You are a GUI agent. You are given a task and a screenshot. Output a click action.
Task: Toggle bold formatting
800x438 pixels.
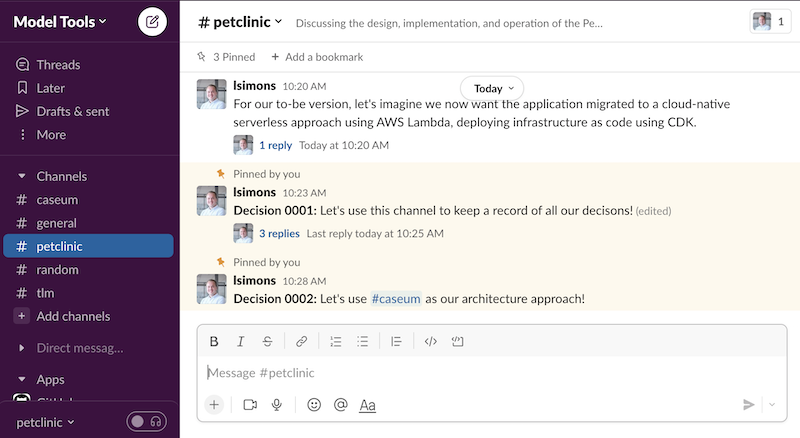pos(214,342)
